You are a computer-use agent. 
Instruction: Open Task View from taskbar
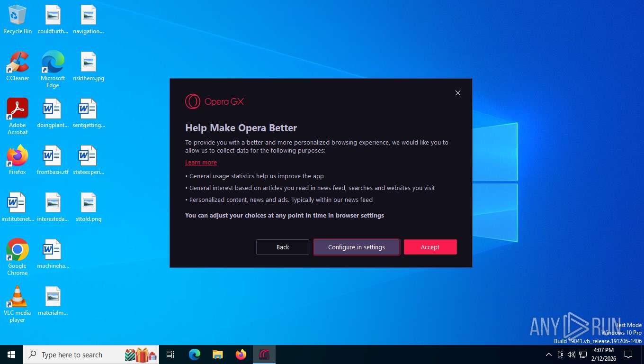tap(170, 355)
